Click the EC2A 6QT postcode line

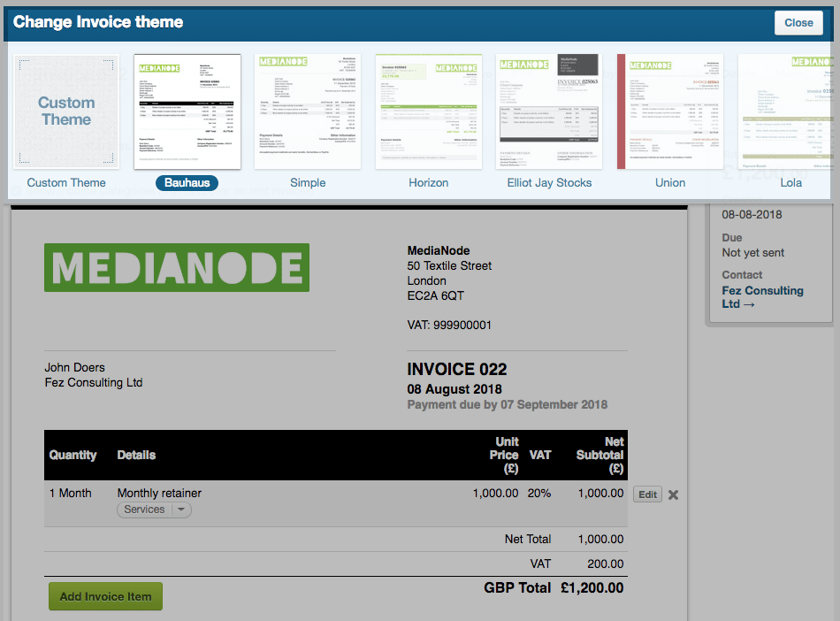pyautogui.click(x=436, y=295)
